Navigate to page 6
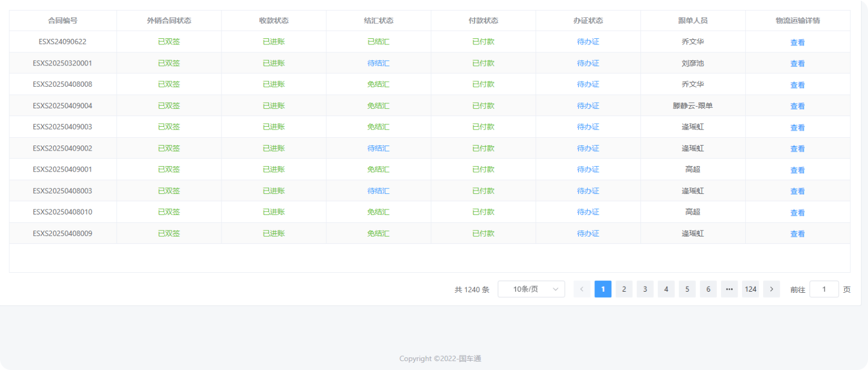Viewport: 868px width, 370px height. click(x=708, y=289)
